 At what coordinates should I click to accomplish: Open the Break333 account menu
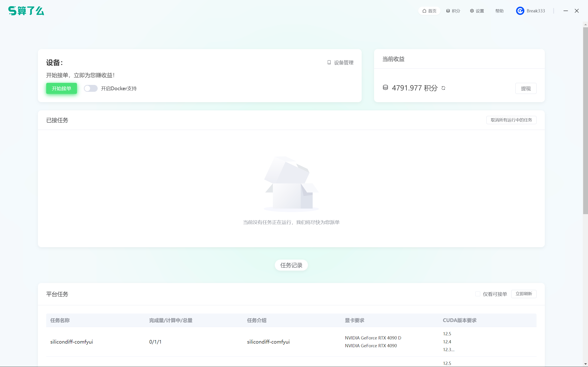(536, 11)
